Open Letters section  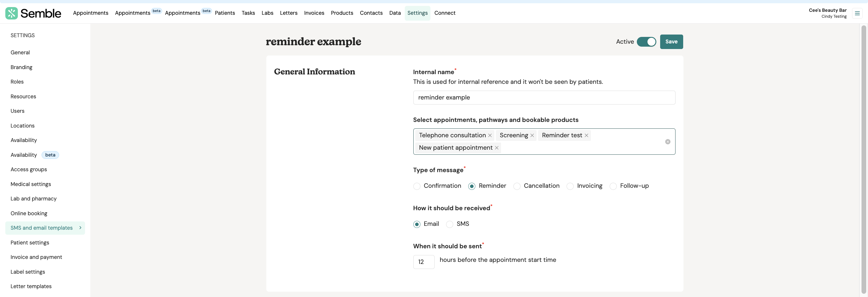(x=288, y=13)
